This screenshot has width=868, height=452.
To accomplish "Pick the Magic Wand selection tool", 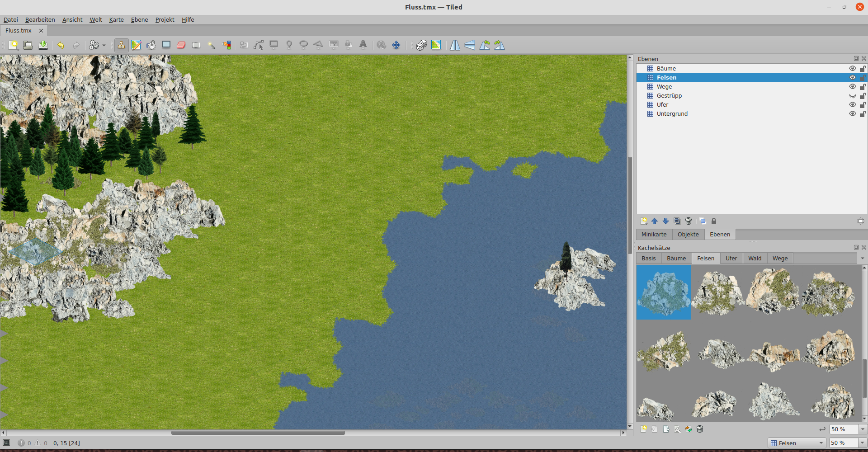I will point(211,45).
